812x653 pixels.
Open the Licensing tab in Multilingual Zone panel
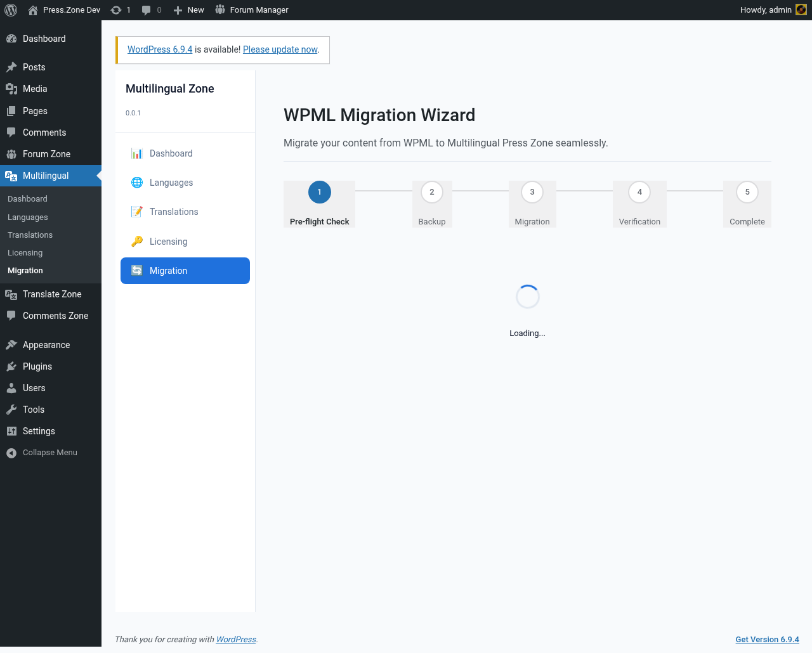185,242
